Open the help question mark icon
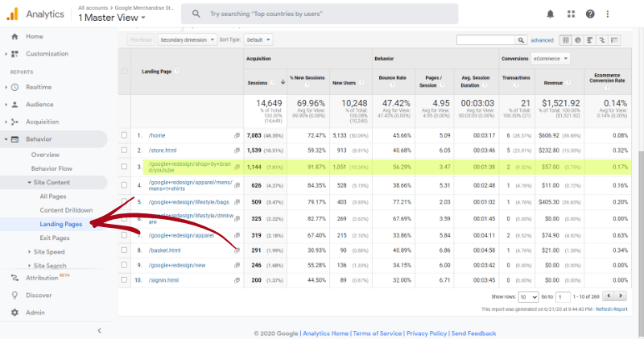 pyautogui.click(x=590, y=14)
